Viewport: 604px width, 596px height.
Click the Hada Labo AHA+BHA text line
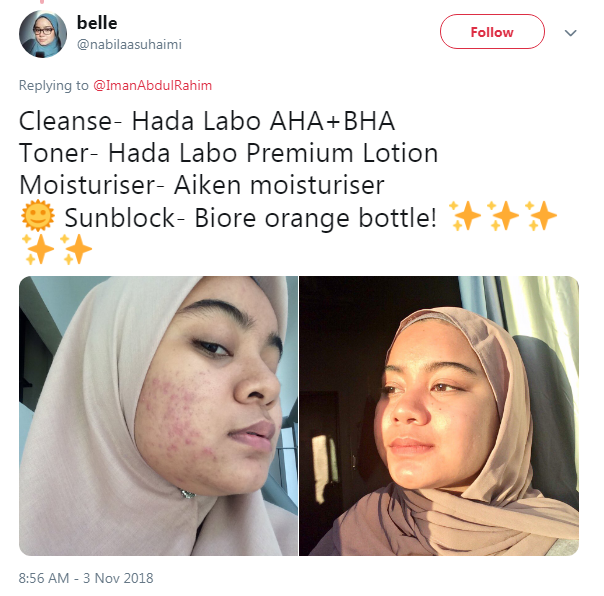pos(207,121)
